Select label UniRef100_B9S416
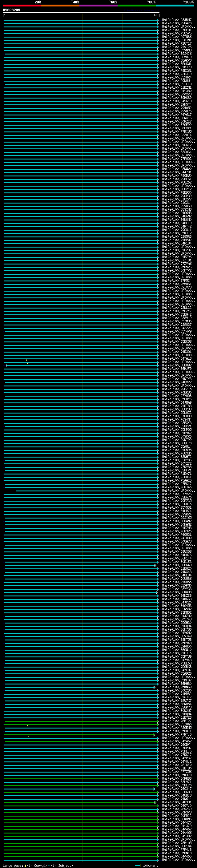 pyautogui.click(x=177, y=54)
